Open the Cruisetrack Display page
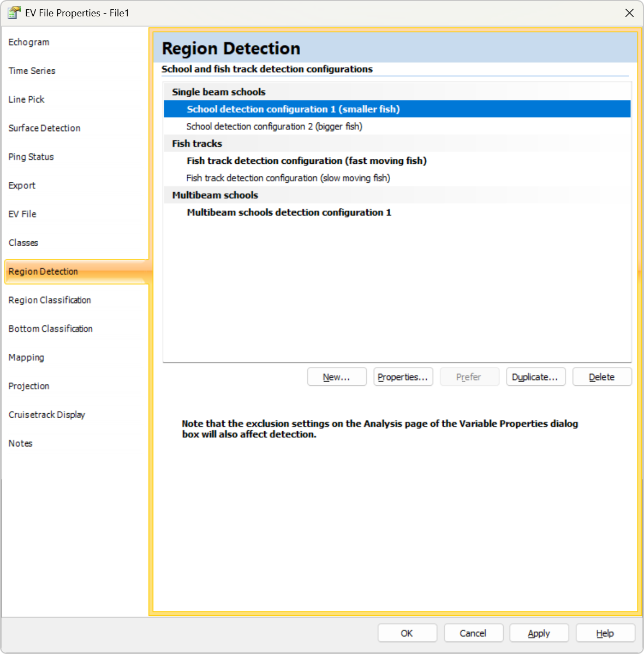Viewport: 644px width, 654px height. pos(47,414)
